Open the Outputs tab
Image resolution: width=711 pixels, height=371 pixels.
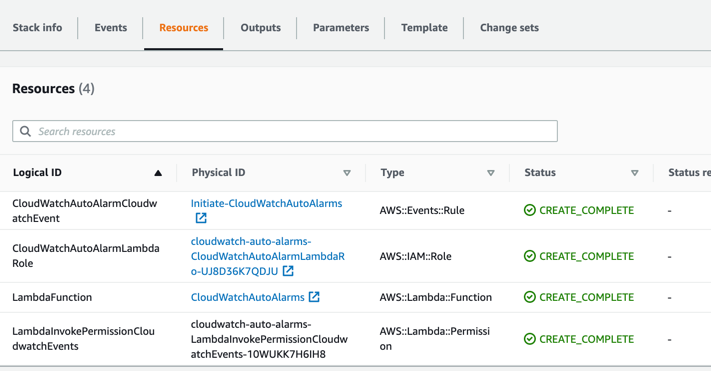tap(261, 28)
